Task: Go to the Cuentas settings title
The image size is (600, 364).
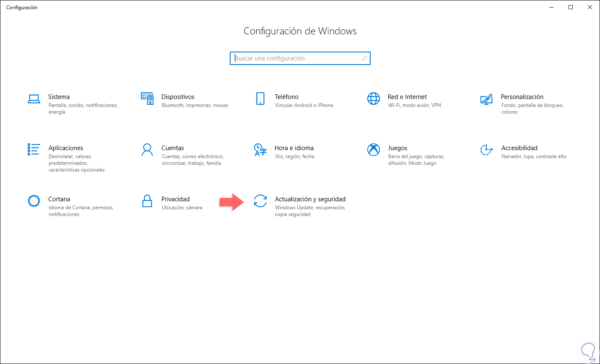Action: click(173, 148)
